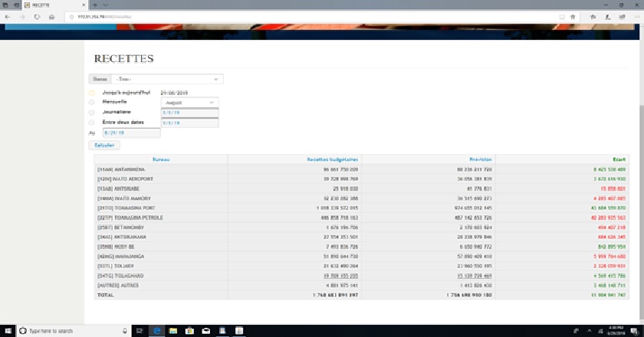Open File Explorer from the taskbar
The height and width of the screenshot is (337, 644).
point(174,331)
